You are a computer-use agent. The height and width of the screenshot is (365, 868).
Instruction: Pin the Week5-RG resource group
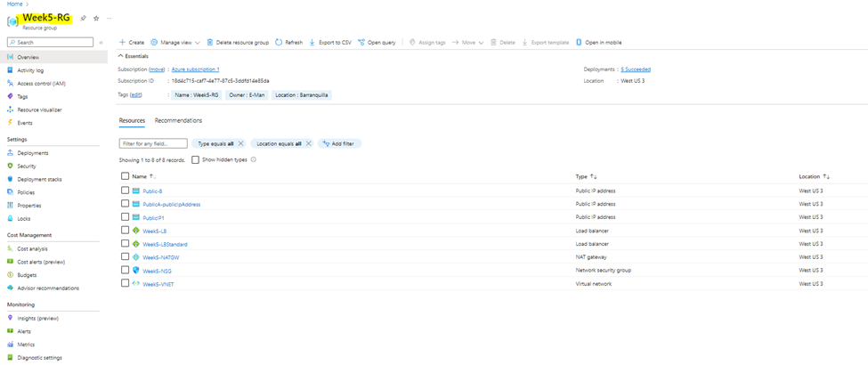click(83, 19)
